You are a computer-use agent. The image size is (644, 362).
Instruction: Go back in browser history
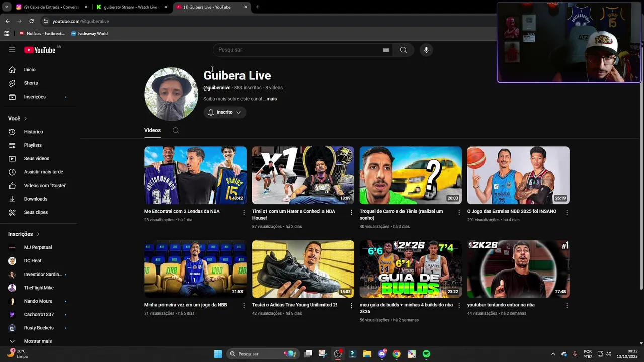(7, 21)
